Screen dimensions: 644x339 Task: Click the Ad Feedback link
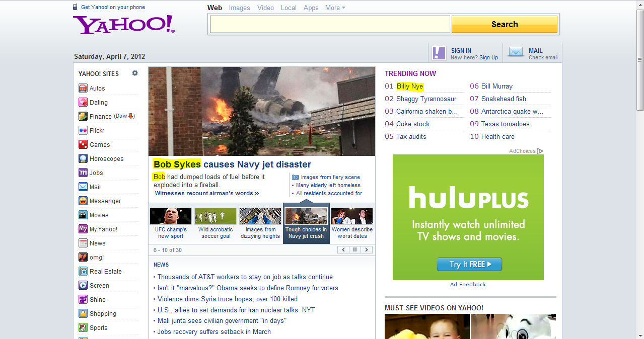pos(468,285)
